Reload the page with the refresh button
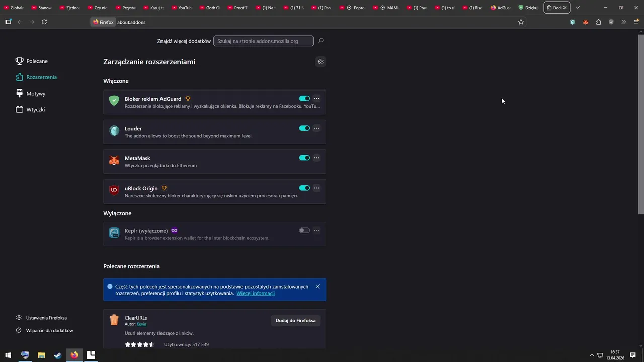 [x=44, y=22]
